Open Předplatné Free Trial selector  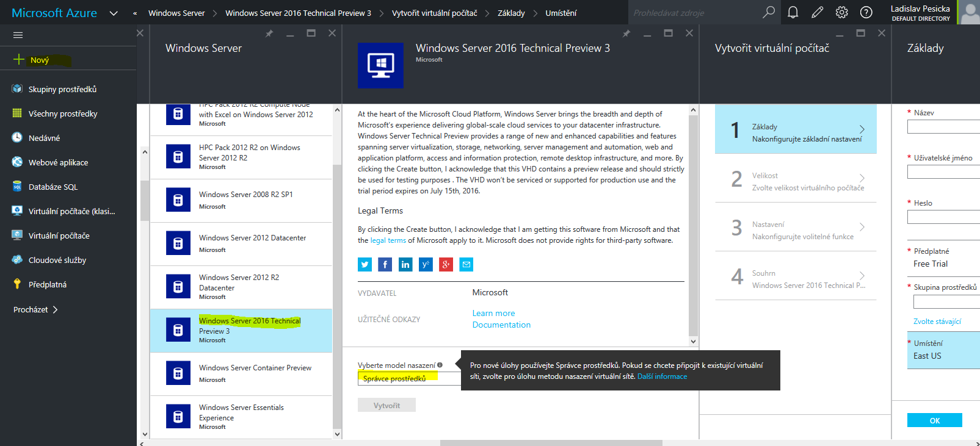(x=943, y=258)
